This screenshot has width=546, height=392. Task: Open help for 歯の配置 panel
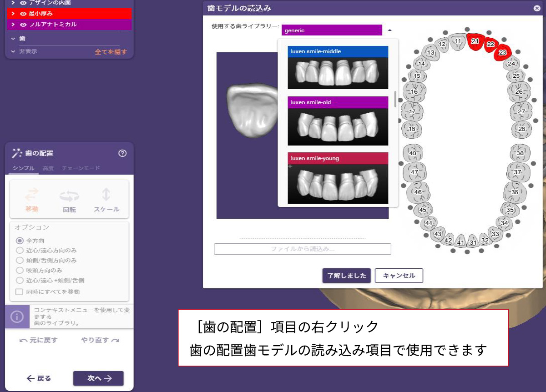[x=122, y=153]
